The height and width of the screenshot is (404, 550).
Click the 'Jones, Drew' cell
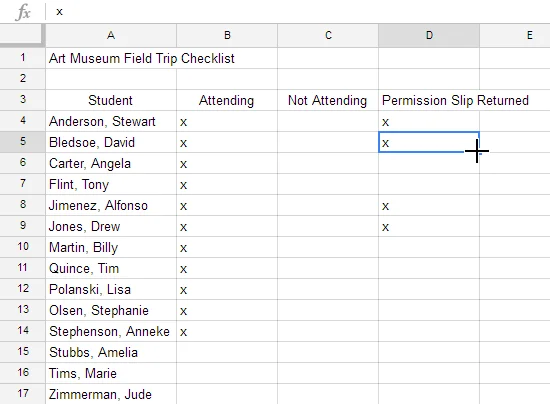point(111,227)
